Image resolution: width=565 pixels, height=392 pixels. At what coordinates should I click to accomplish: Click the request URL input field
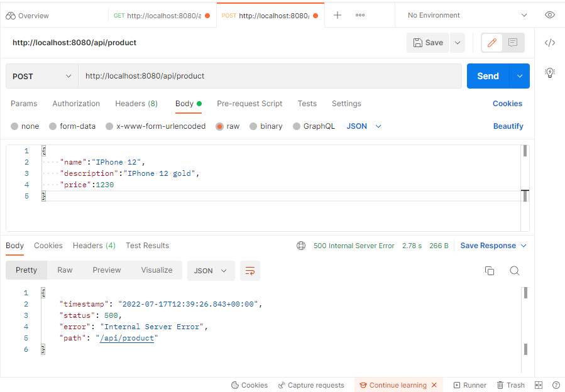270,76
